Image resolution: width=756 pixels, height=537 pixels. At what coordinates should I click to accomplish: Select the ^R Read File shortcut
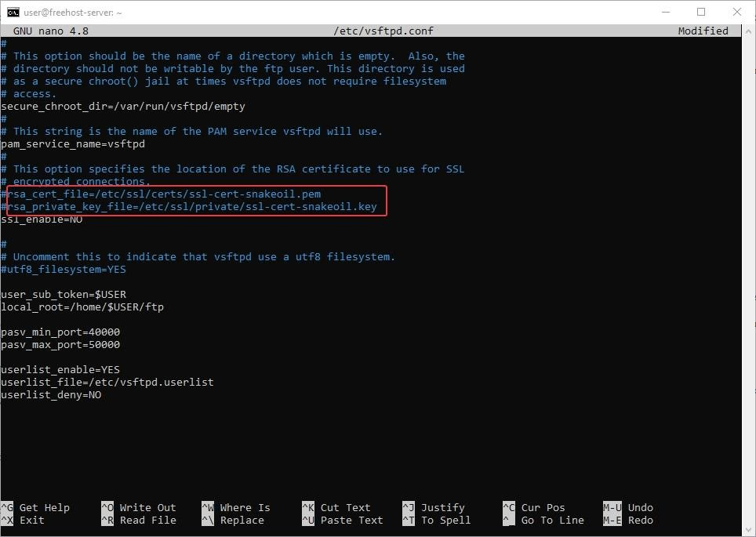139,520
